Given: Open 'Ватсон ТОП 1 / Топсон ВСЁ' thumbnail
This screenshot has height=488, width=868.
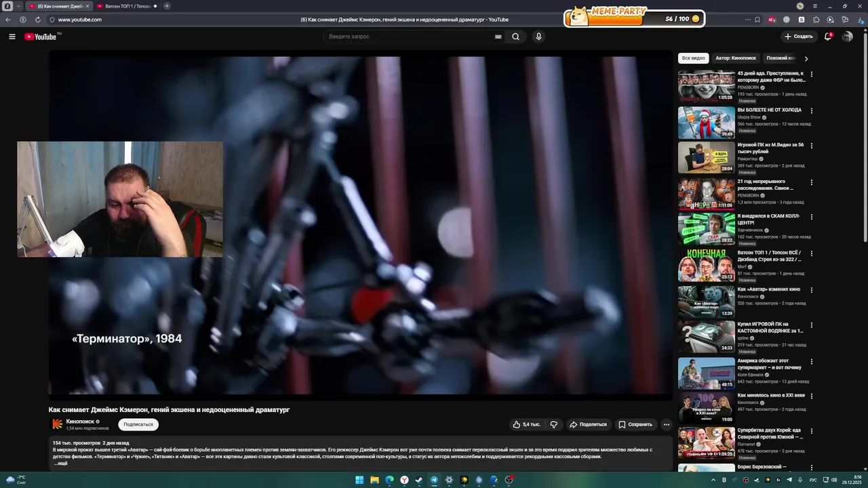Looking at the screenshot, I should 706,265.
